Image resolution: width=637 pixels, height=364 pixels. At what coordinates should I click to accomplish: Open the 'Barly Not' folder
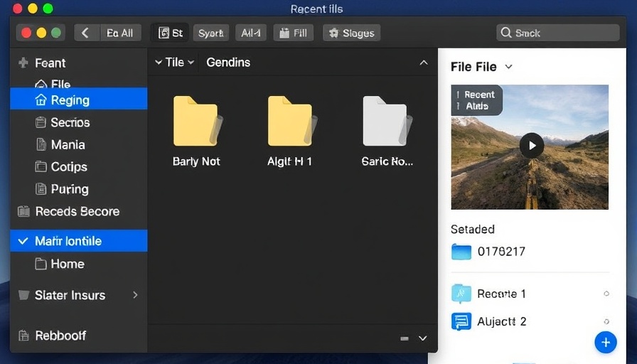pos(198,121)
